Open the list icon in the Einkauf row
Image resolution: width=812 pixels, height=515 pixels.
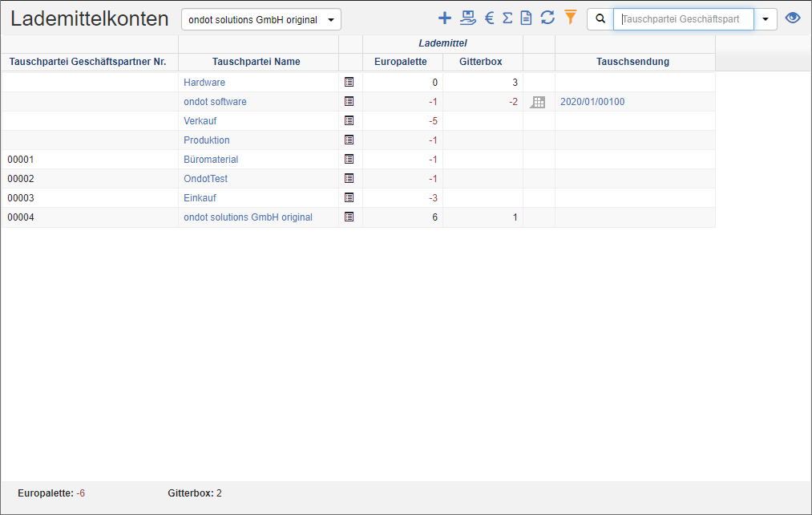(x=349, y=197)
